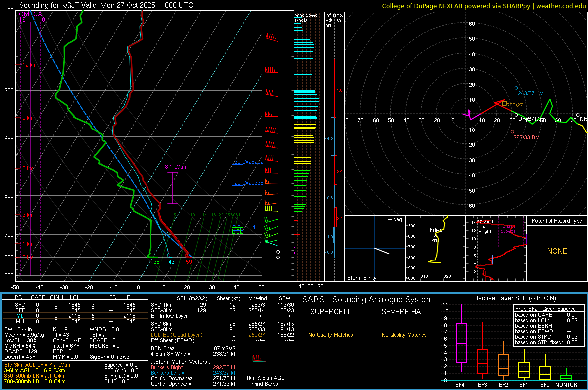
Task: Click the red EF3 box plot
Action: point(482,351)
